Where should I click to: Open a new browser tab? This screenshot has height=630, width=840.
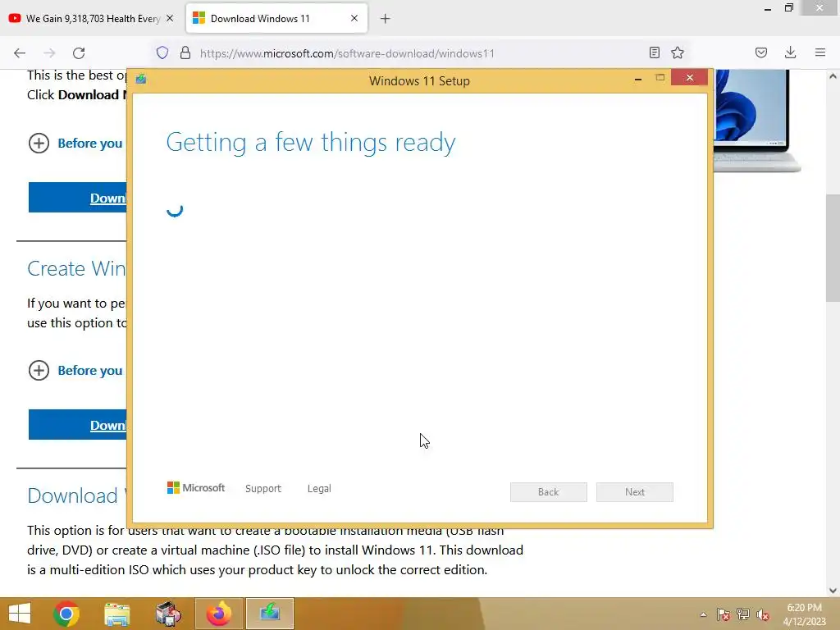386,19
